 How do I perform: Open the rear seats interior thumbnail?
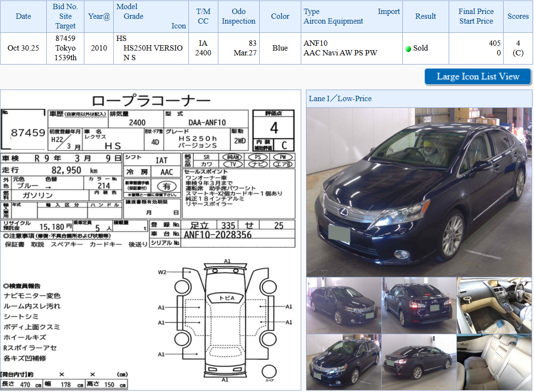coord(494,362)
